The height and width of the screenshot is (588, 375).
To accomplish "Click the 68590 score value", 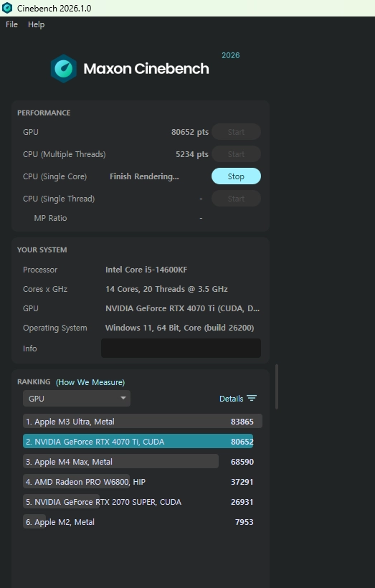I will [x=242, y=462].
